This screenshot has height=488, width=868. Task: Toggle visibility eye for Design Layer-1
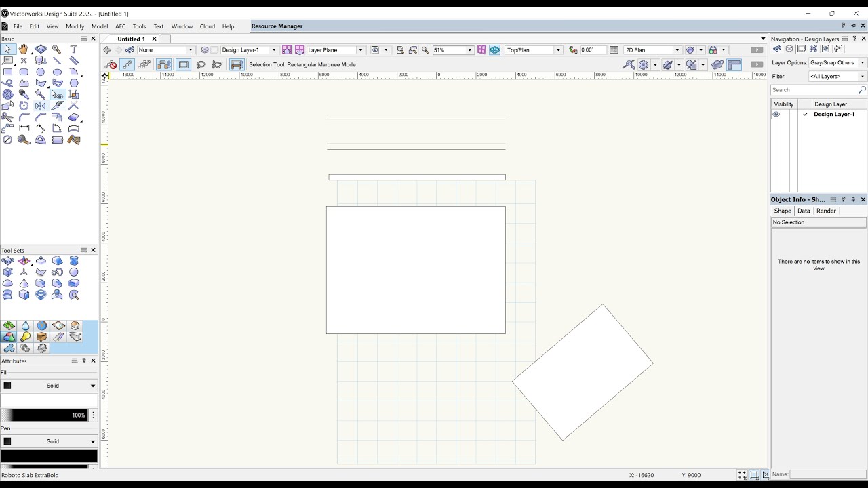776,115
